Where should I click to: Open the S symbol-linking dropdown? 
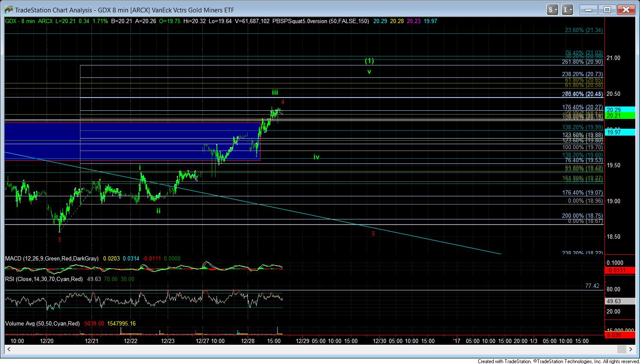pyautogui.click(x=552, y=9)
